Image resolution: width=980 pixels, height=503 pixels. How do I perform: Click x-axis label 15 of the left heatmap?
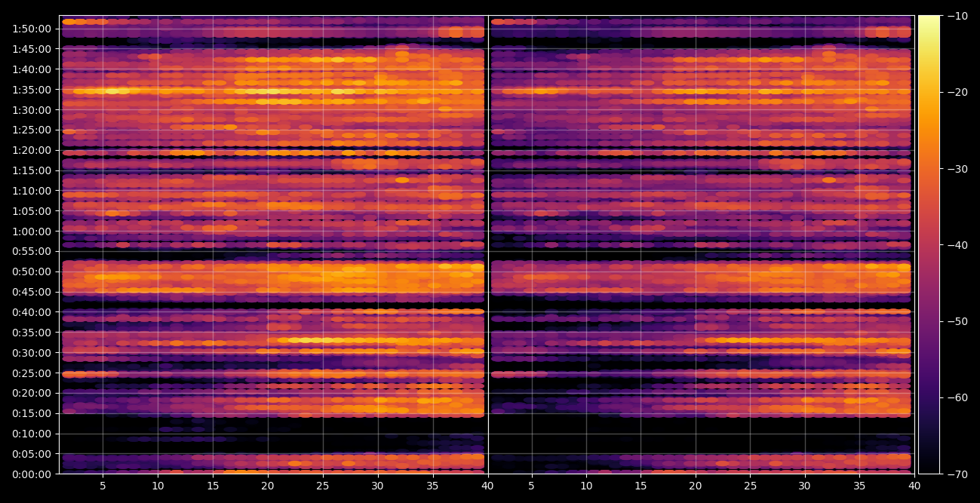pyautogui.click(x=213, y=486)
